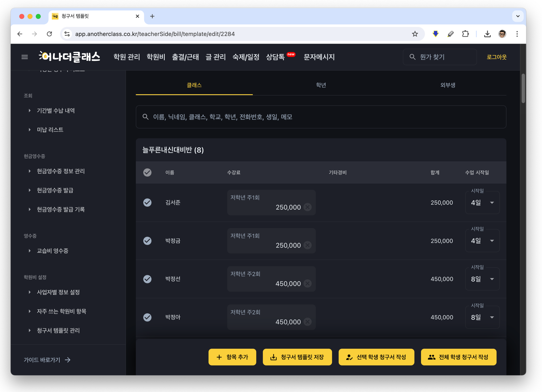Click the pencil extension icon

pos(450,34)
